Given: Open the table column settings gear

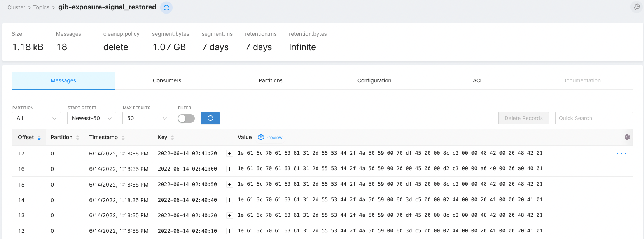Looking at the screenshot, I should click(627, 137).
